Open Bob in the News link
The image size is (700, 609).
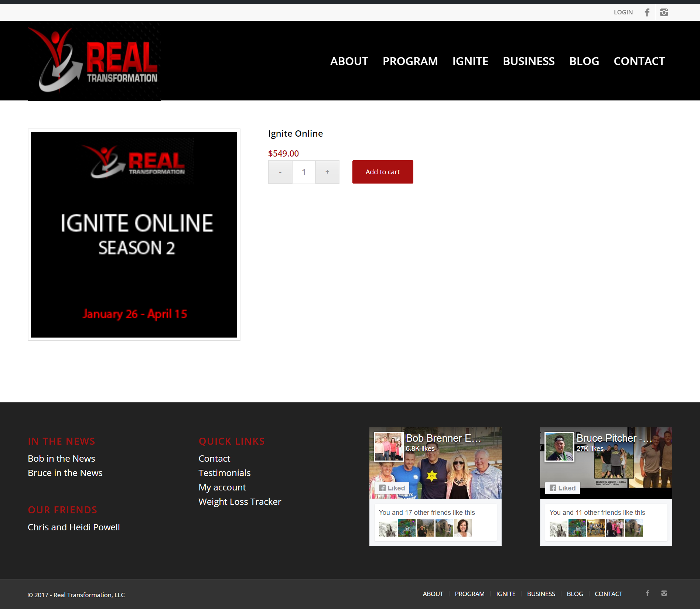click(x=61, y=459)
